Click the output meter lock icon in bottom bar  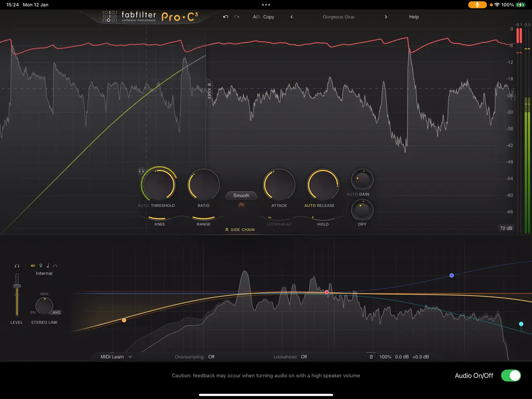tap(371, 356)
